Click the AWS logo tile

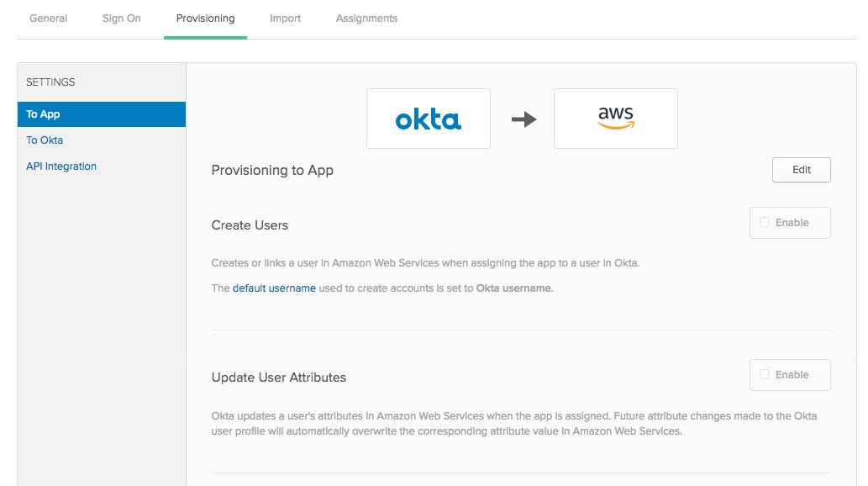(616, 119)
